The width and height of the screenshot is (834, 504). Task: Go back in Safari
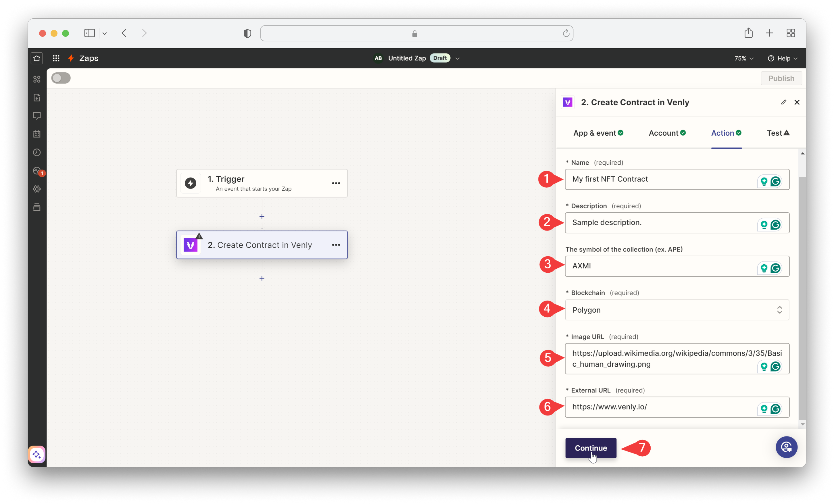click(124, 33)
